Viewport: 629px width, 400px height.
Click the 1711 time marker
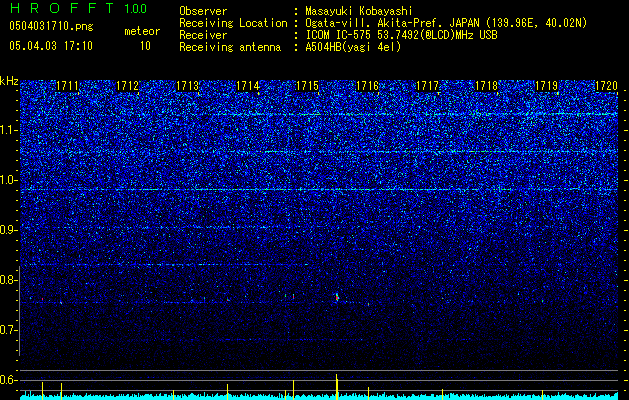coord(67,86)
